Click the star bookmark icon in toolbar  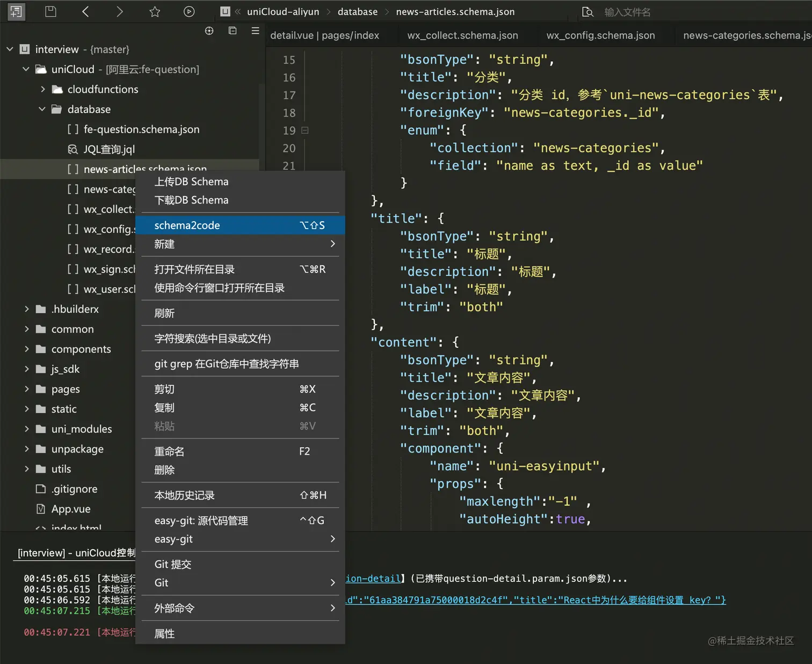click(x=154, y=11)
